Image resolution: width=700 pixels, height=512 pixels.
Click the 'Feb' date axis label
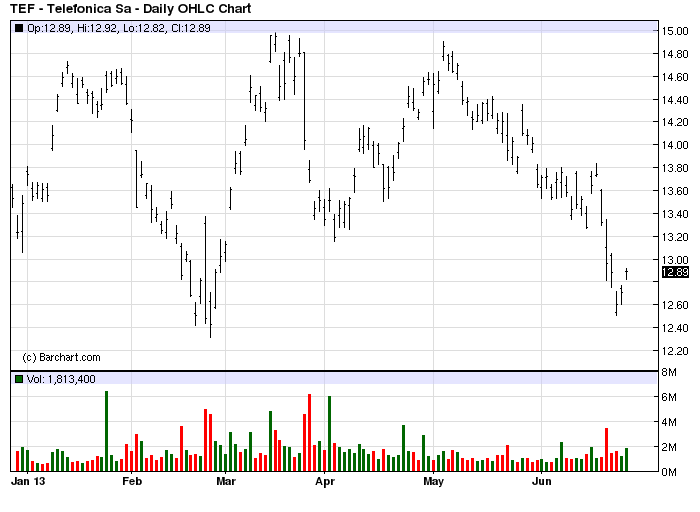pyautogui.click(x=132, y=482)
